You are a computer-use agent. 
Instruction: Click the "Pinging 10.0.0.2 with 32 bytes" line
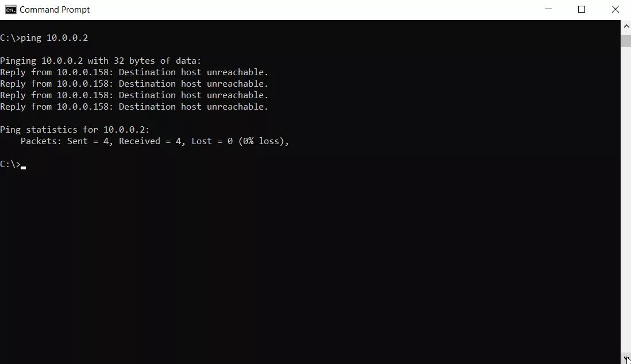point(101,61)
